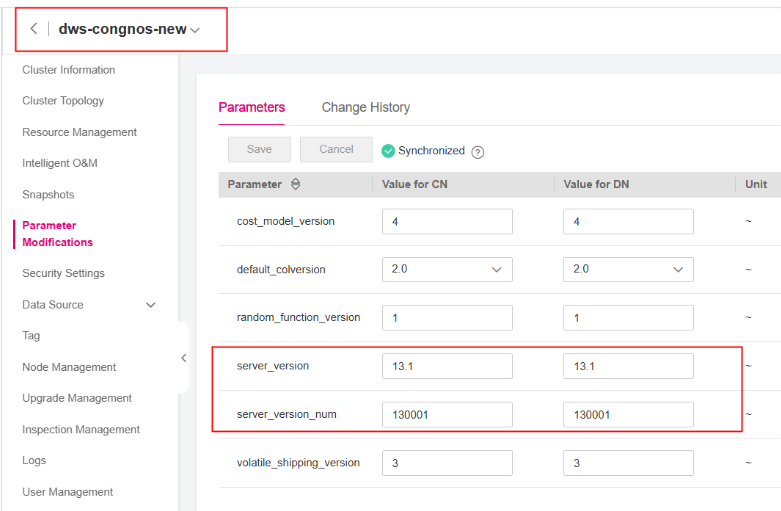Open default_colversion dropdown for DN

(628, 269)
